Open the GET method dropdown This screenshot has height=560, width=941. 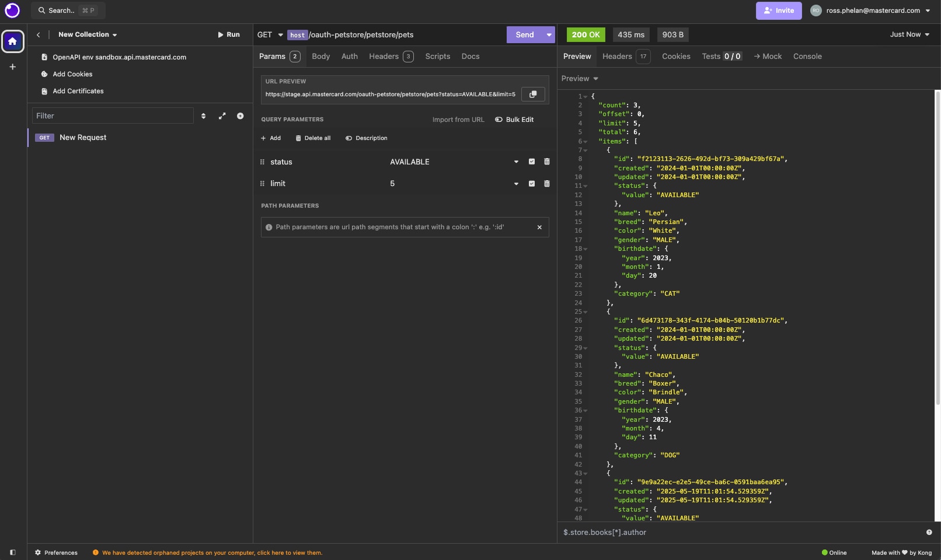[270, 35]
